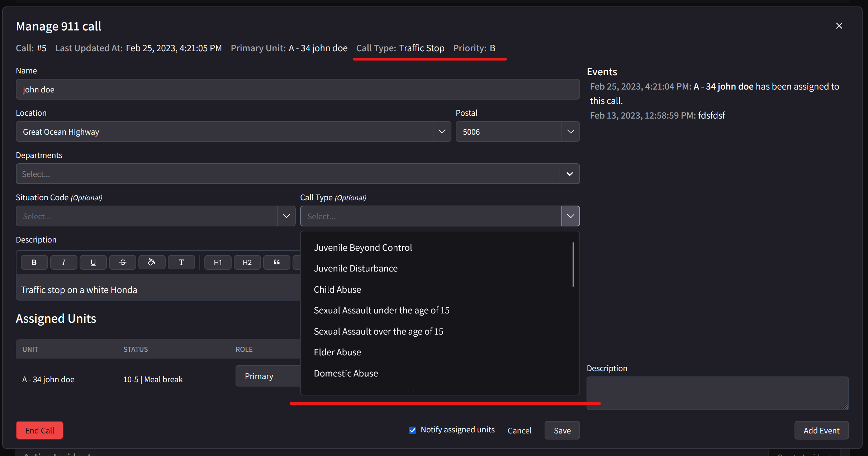
Task: Apply H1 heading style
Action: coord(218,262)
